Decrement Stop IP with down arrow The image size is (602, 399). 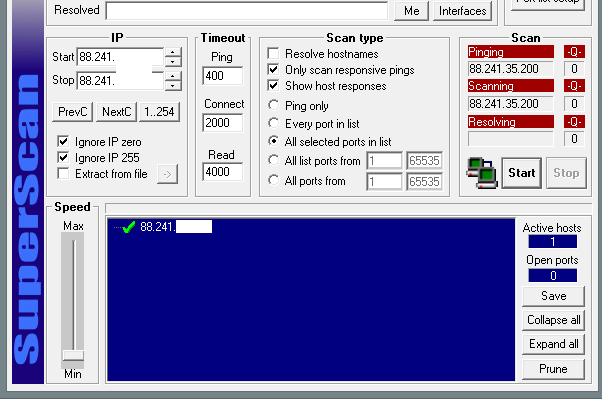(x=173, y=86)
